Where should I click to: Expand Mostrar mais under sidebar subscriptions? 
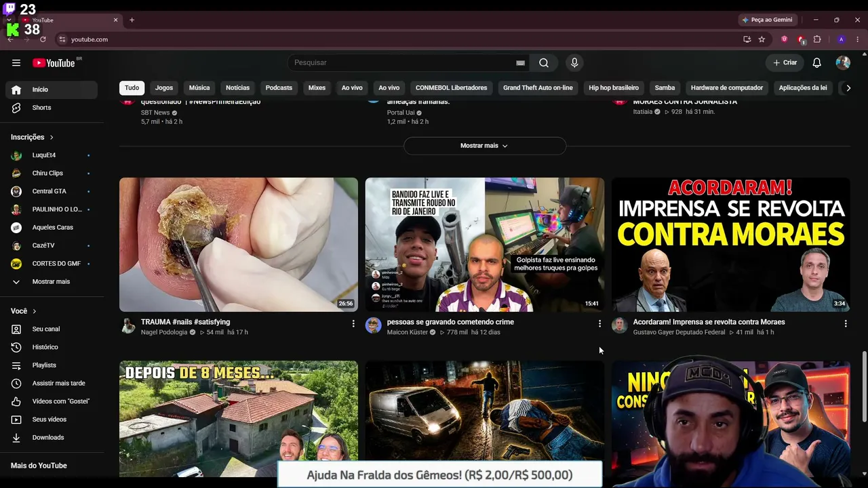[x=52, y=281]
